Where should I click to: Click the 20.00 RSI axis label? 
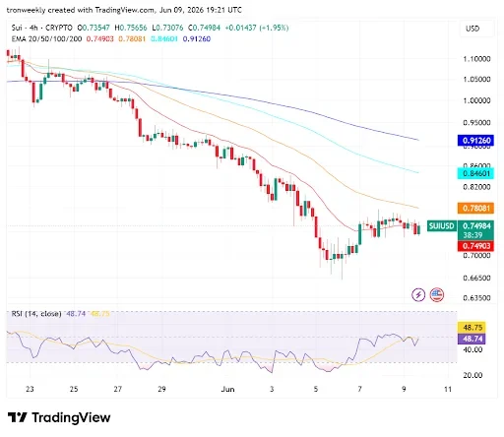click(472, 375)
